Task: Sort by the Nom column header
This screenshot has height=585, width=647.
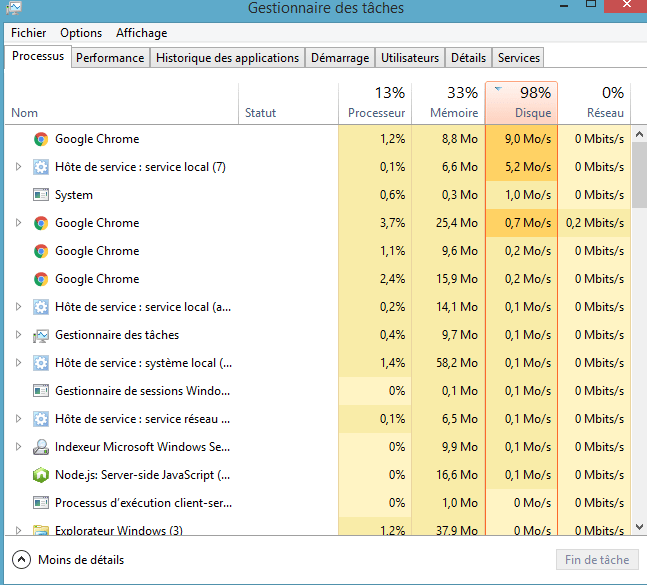Action: 122,104
